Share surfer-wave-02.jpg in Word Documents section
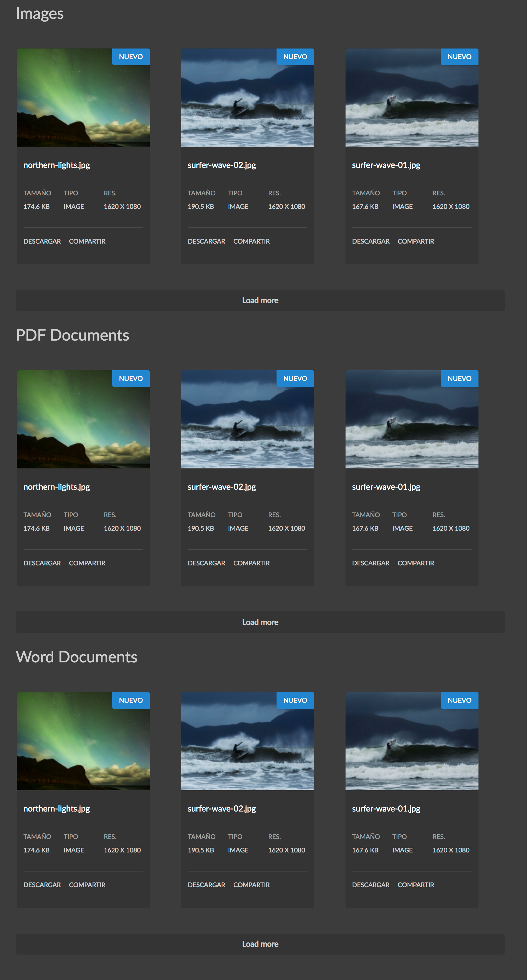Image resolution: width=527 pixels, height=980 pixels. click(252, 884)
